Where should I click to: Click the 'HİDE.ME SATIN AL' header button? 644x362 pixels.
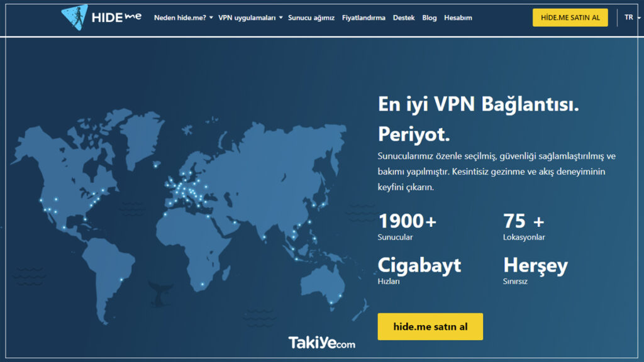[570, 18]
